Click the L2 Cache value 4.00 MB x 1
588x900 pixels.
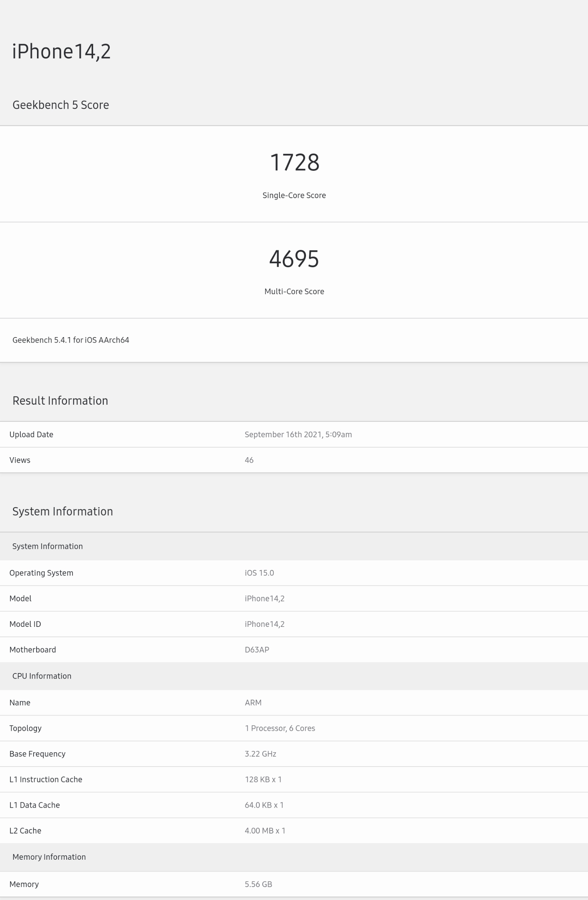265,831
